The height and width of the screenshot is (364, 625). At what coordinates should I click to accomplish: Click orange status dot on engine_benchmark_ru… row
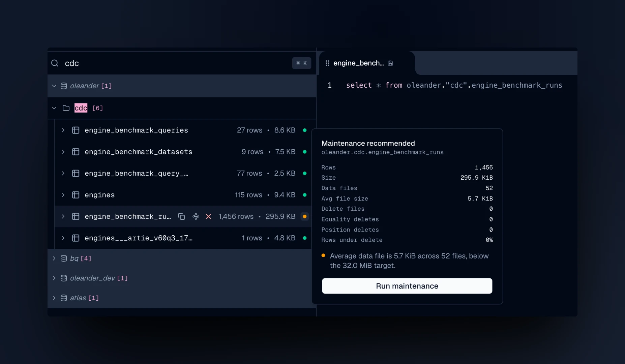(x=305, y=216)
